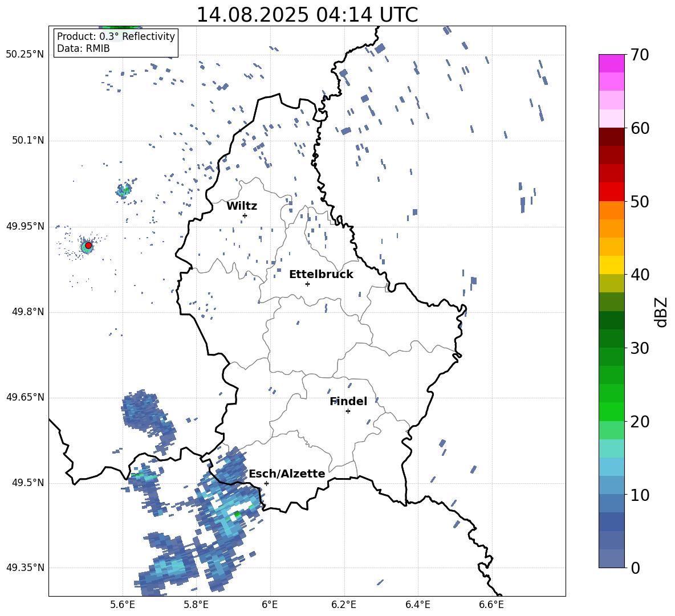Click the Esch/Alzette station label
This screenshot has height=616, width=675.
click(287, 474)
